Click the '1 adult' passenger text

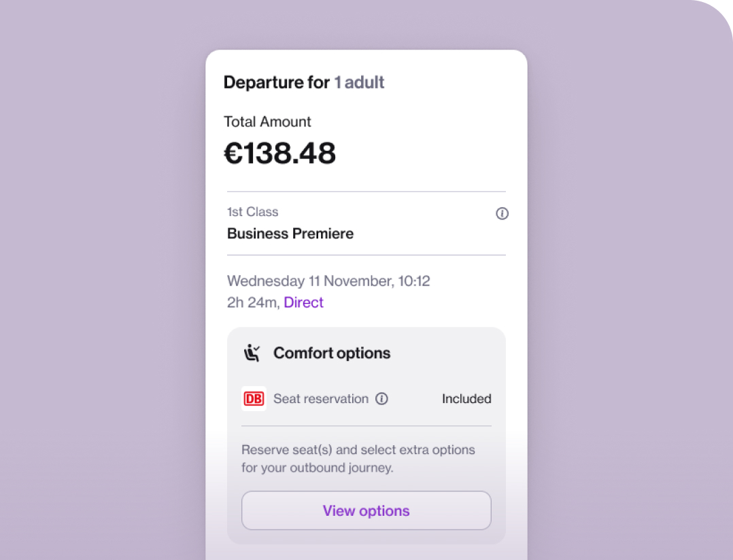click(x=359, y=83)
